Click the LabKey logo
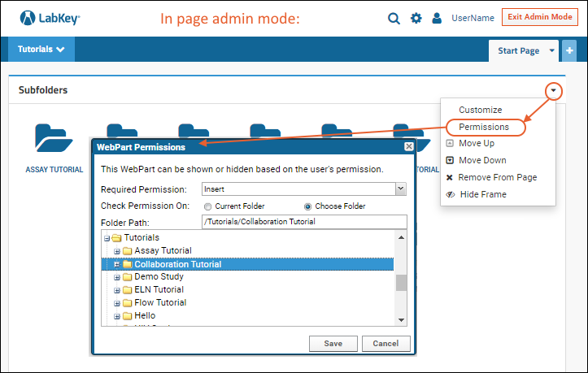The width and height of the screenshot is (588, 373). tap(50, 18)
